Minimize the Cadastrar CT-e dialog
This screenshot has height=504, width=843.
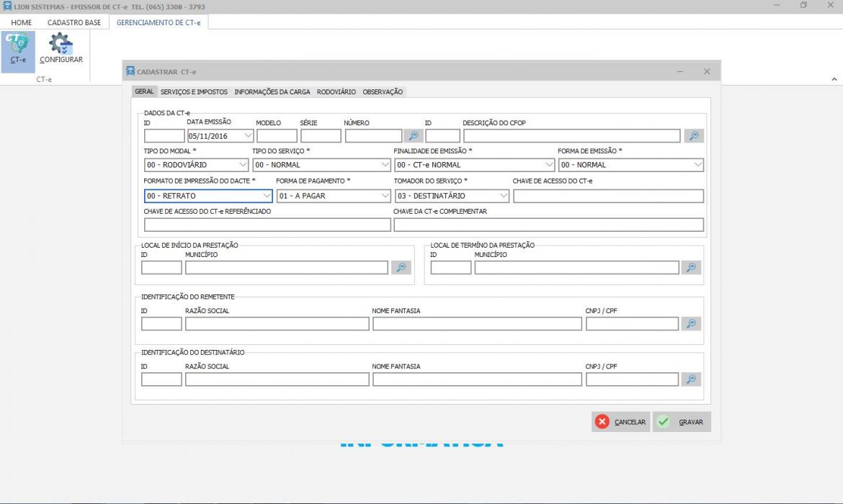680,71
